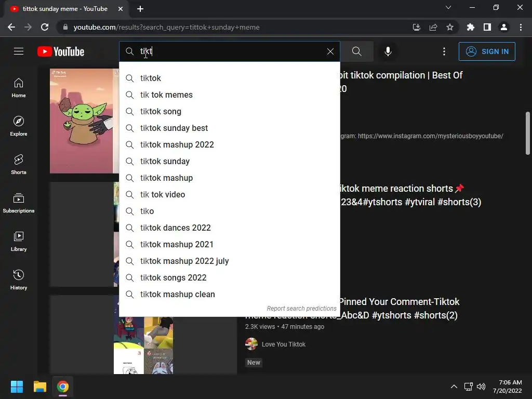Image resolution: width=532 pixels, height=399 pixels.
Task: Click the SIGN IN button
Action: [487, 51]
